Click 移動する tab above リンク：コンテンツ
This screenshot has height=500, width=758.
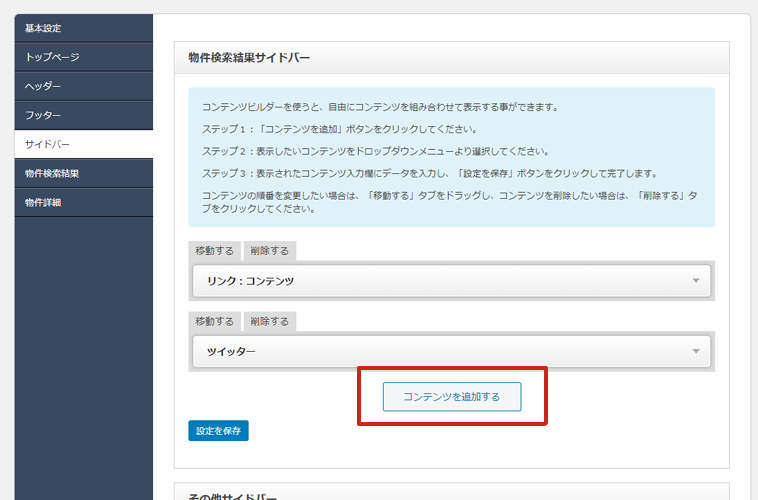214,251
